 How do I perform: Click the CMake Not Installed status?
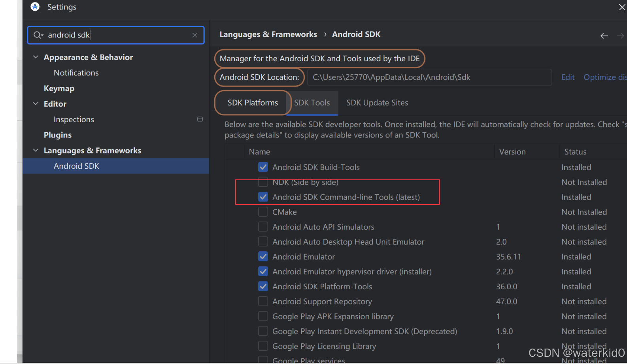pyautogui.click(x=584, y=212)
